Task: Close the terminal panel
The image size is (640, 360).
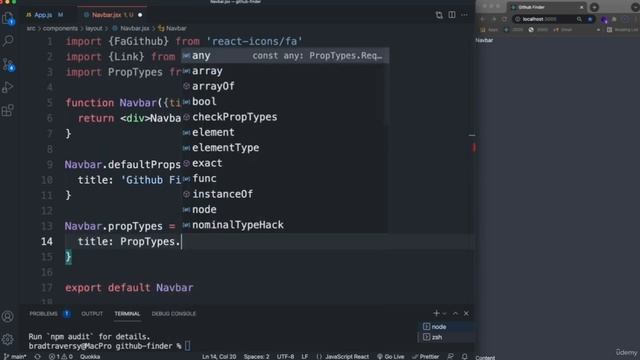Action: click(x=466, y=313)
